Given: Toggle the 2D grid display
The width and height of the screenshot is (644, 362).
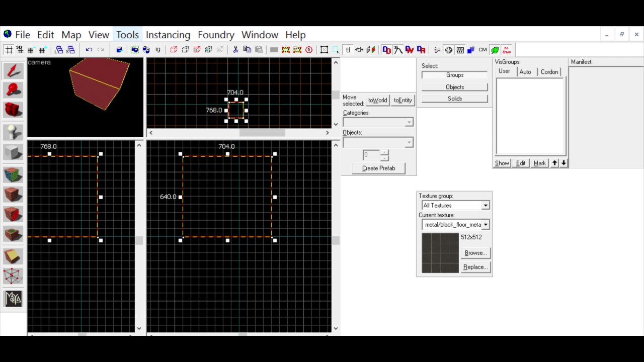Looking at the screenshot, I should [9, 50].
